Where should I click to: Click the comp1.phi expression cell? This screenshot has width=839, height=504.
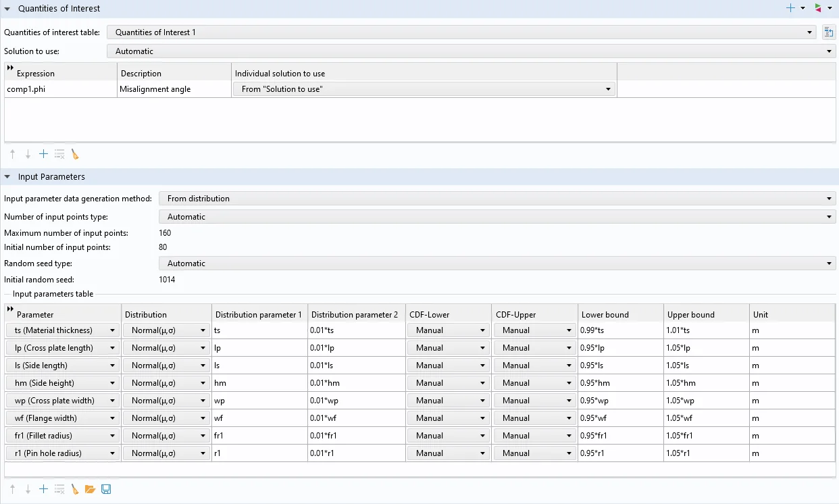(x=60, y=89)
